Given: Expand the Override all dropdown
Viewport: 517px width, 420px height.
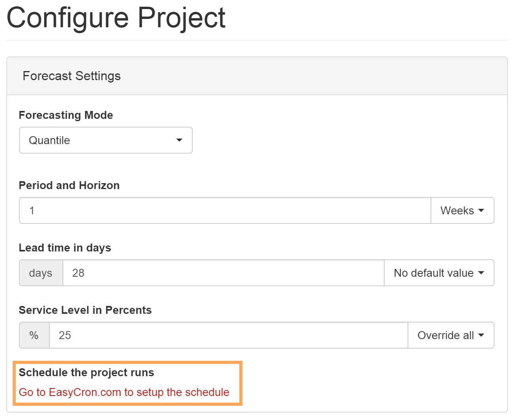Looking at the screenshot, I should [451, 335].
